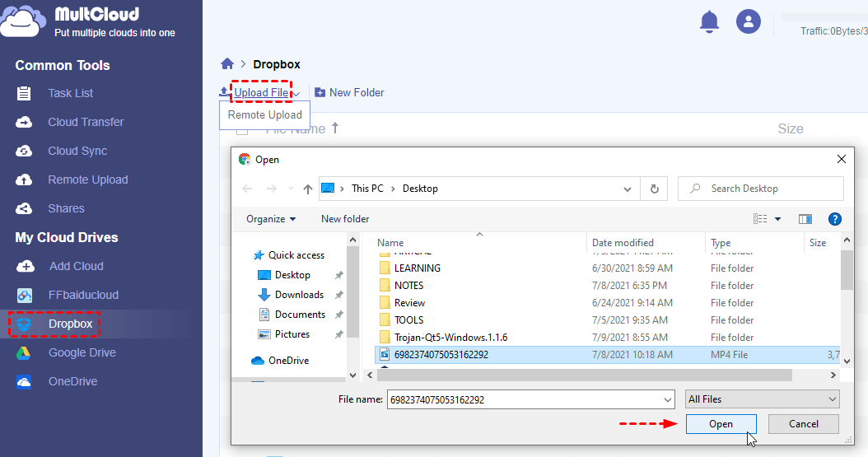868x457 pixels.
Task: Sort by the Date modified column
Action: tap(623, 243)
